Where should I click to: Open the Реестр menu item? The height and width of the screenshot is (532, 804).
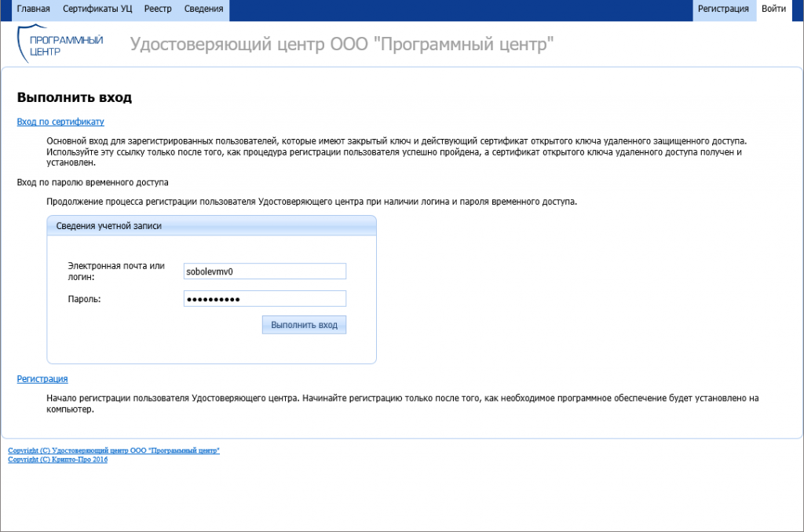click(x=158, y=9)
